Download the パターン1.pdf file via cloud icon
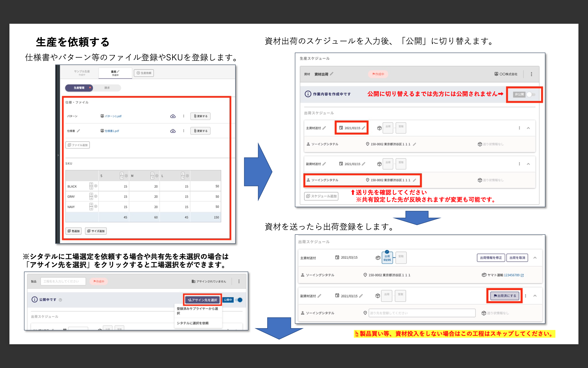The height and width of the screenshot is (368, 588). coord(173,116)
